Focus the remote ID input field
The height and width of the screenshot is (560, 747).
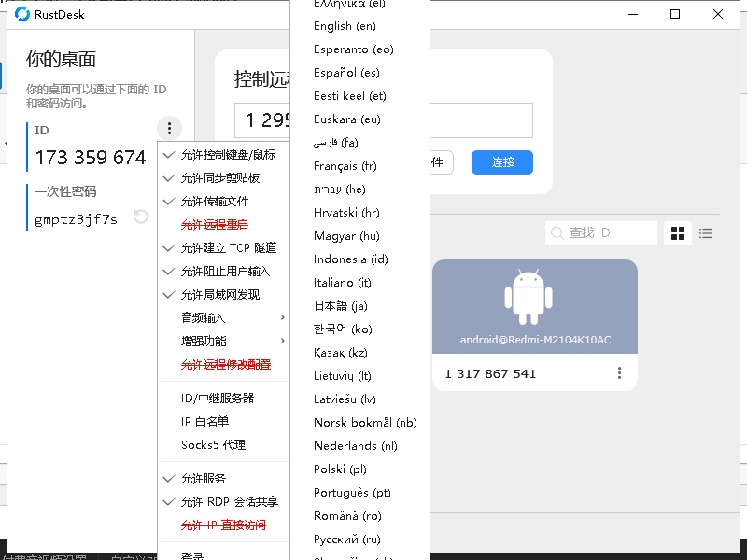coord(481,120)
